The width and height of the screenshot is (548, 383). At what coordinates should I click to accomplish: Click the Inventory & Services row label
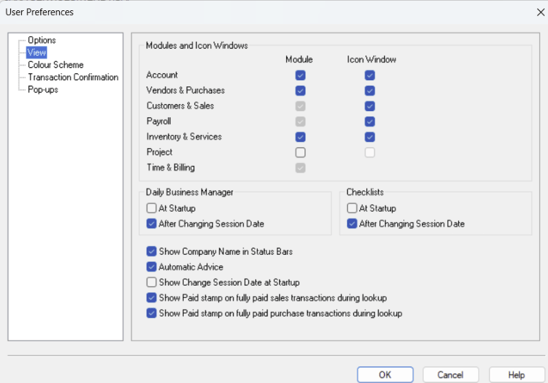point(184,137)
